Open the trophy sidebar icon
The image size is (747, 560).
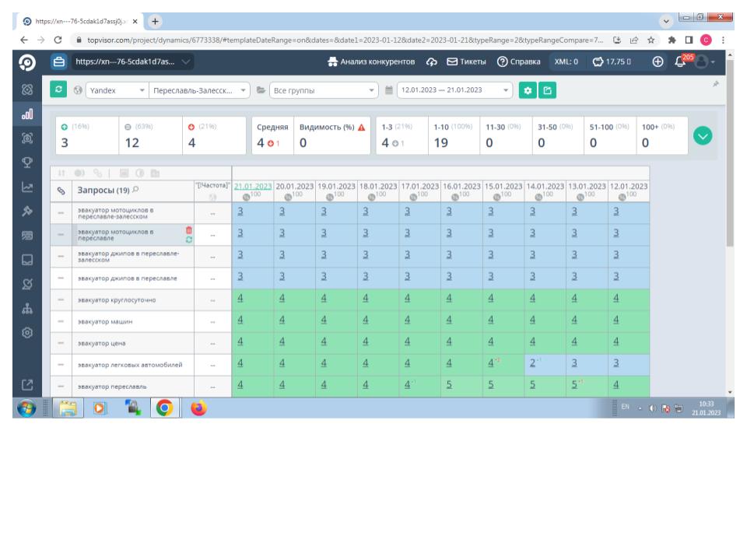(x=27, y=163)
